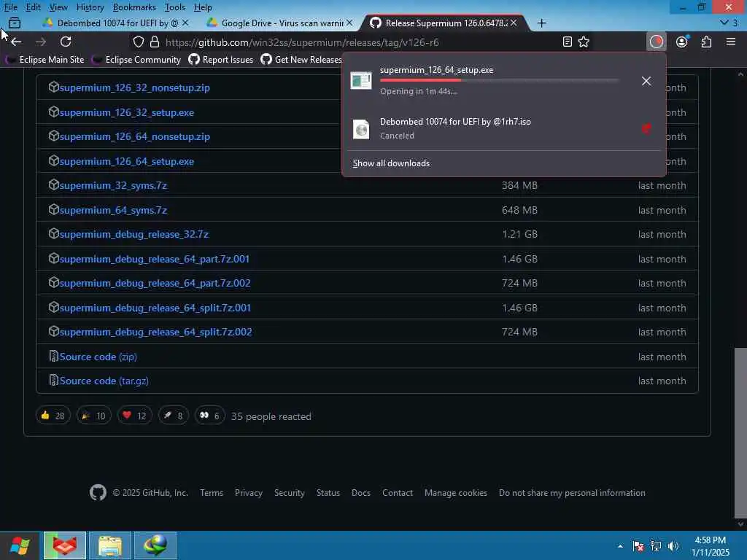The height and width of the screenshot is (560, 747).
Task: Open the Firefox account icon
Action: (x=682, y=42)
